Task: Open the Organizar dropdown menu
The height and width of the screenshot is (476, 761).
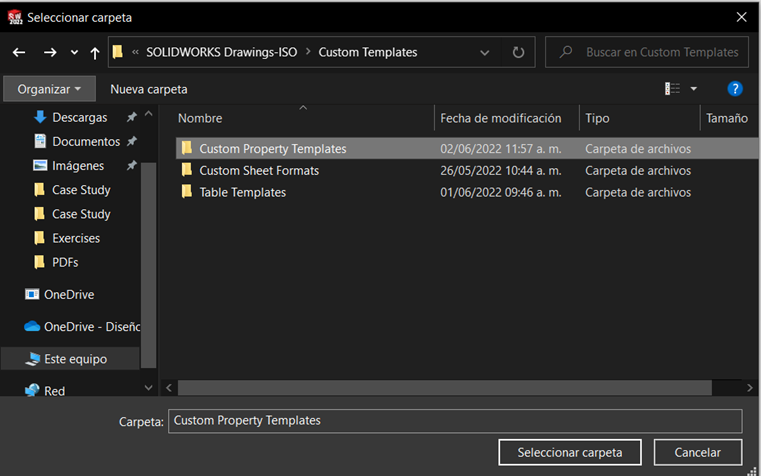Action: point(49,89)
